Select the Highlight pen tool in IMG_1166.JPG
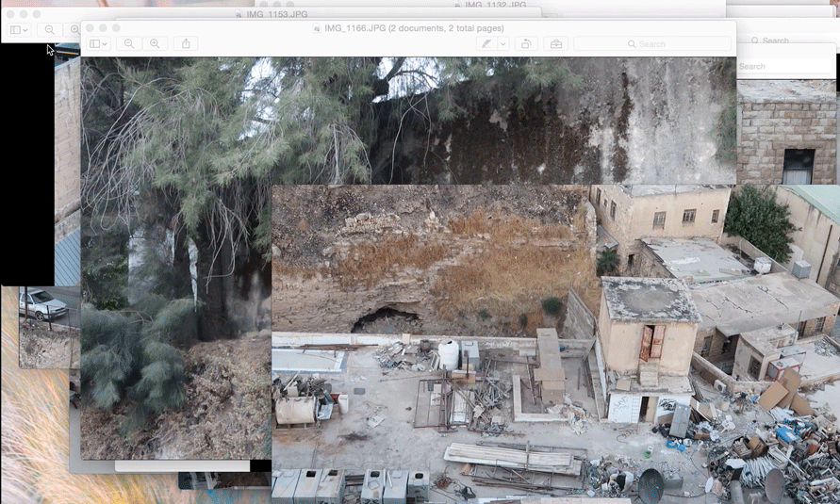The width and height of the screenshot is (840, 504). pos(486,44)
